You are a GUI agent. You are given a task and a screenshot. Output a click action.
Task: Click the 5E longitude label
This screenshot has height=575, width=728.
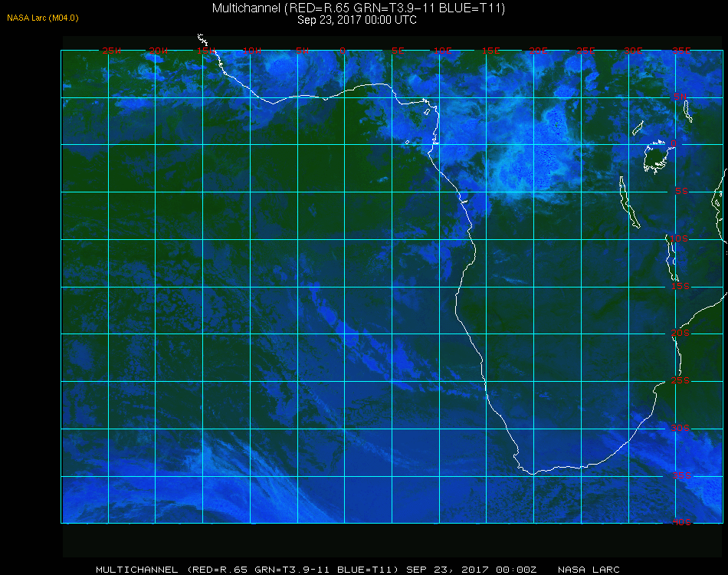coord(398,51)
